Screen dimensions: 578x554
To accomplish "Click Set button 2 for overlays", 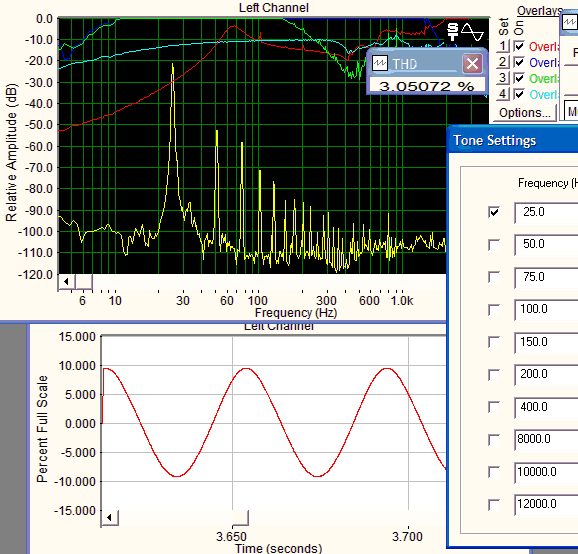I will 503,62.
